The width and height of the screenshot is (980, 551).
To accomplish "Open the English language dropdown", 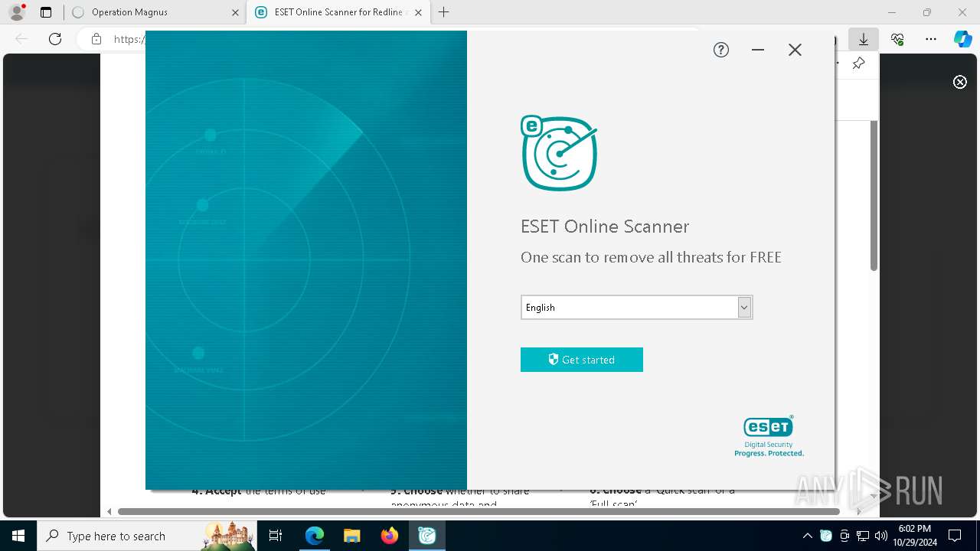I will [x=636, y=307].
